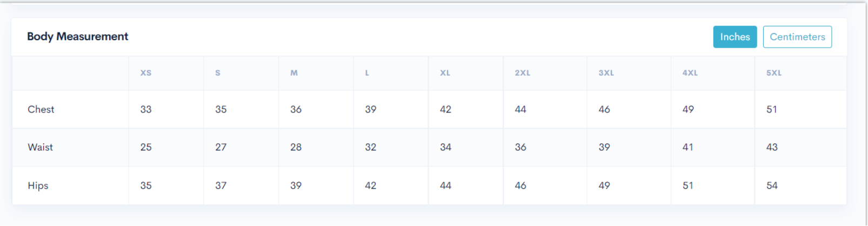This screenshot has height=226, width=868.
Task: Select the XS size column header
Action: (146, 73)
